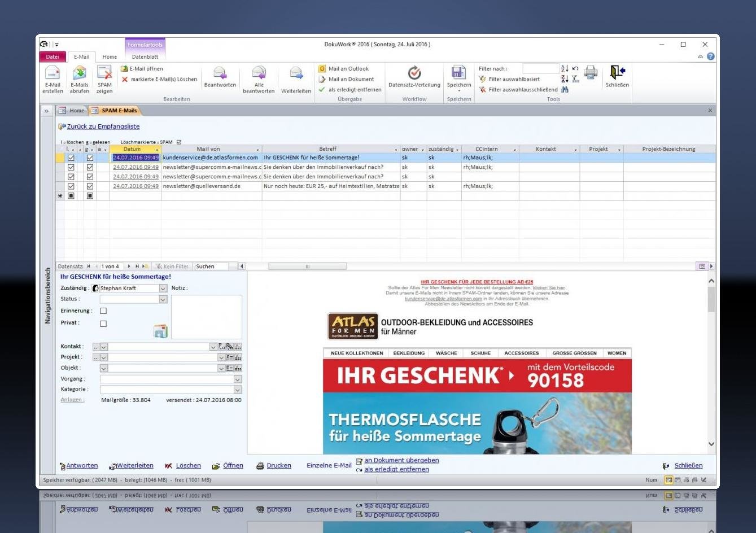
Task: Attach mail with Mail an Dokument
Action: (346, 80)
